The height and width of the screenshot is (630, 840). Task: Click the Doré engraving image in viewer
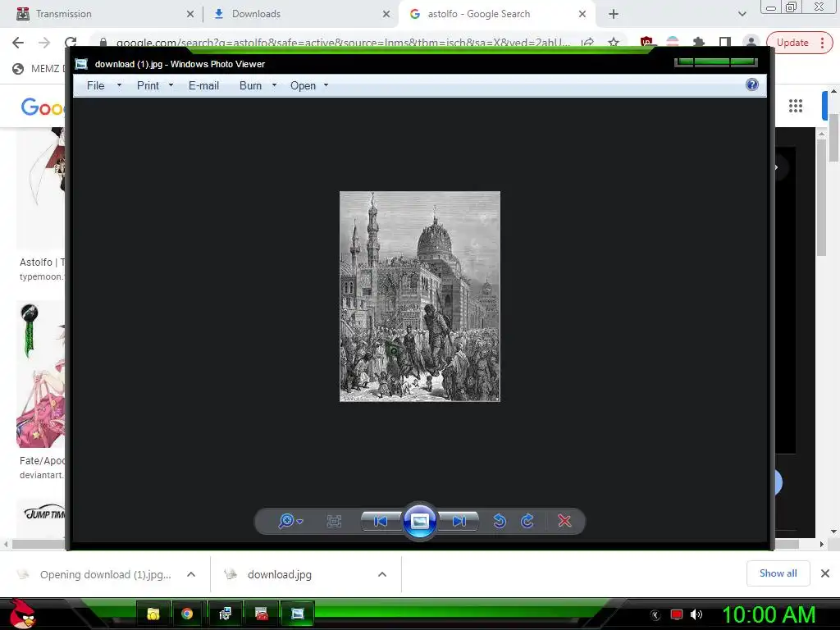coord(420,296)
